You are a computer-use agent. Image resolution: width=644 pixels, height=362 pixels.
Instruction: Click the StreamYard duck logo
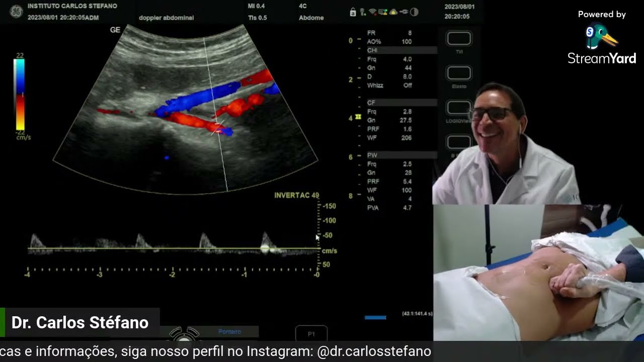coord(601,37)
